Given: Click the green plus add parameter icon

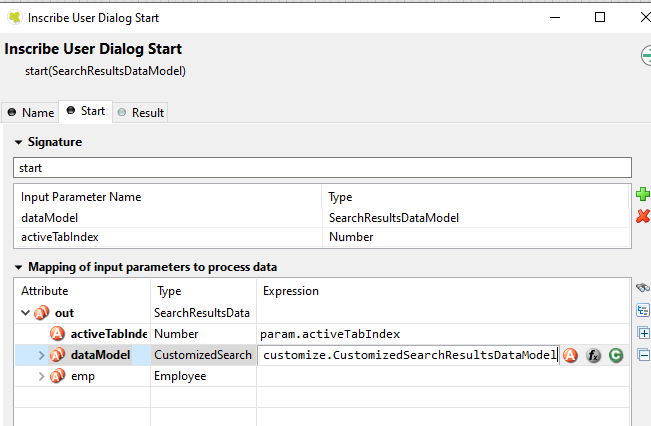Looking at the screenshot, I should click(x=642, y=194).
